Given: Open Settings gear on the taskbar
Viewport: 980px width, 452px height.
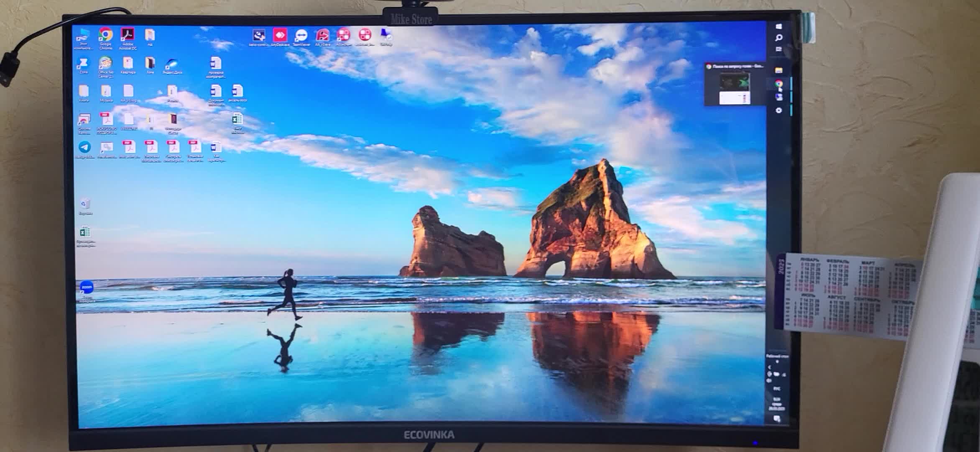Looking at the screenshot, I should point(778,110).
